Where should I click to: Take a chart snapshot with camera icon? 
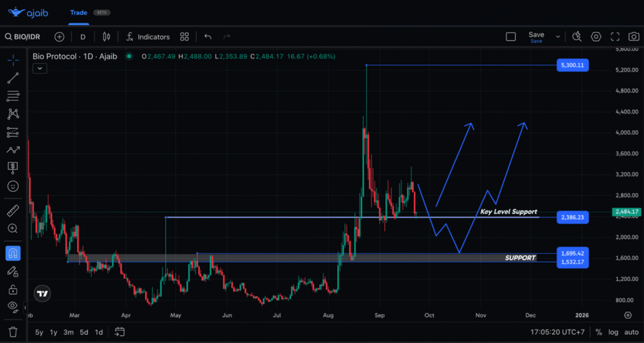click(634, 37)
